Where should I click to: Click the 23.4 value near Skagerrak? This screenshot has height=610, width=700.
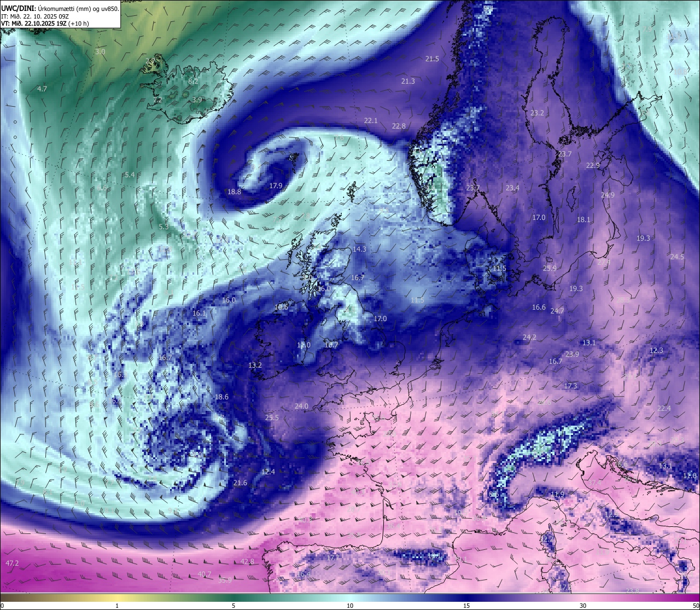coord(512,188)
